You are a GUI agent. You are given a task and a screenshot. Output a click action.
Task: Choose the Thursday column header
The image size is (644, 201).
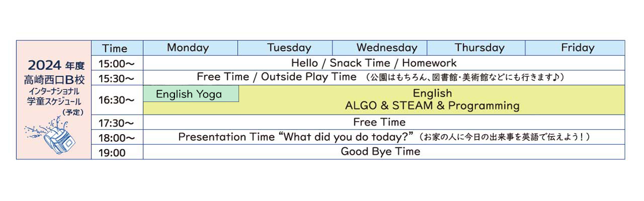(479, 48)
